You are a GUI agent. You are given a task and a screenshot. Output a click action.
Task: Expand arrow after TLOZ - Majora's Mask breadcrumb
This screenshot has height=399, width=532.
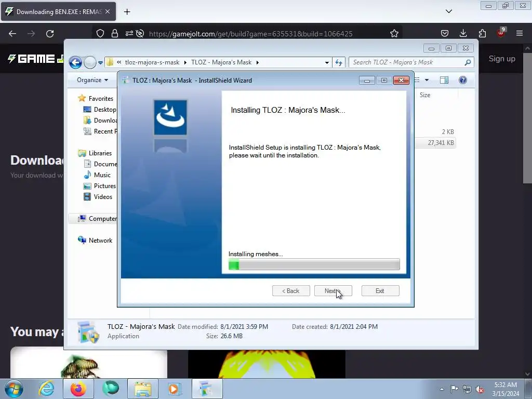pyautogui.click(x=258, y=62)
